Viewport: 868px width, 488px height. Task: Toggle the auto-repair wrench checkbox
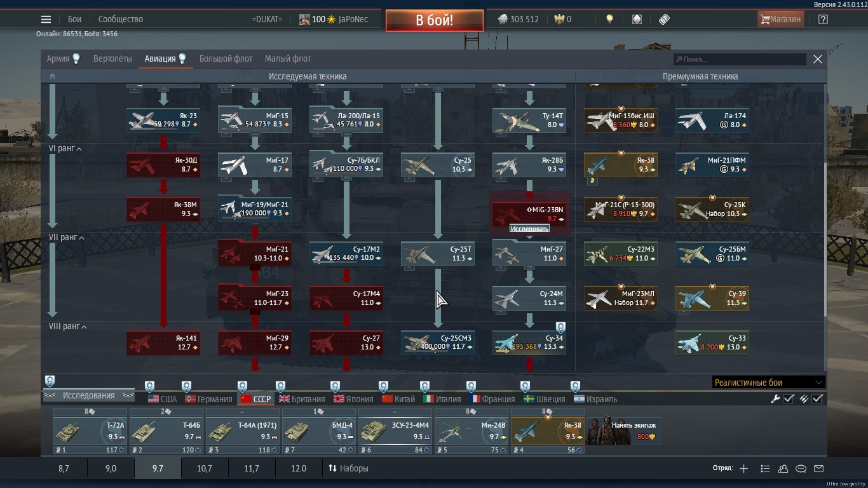point(789,399)
